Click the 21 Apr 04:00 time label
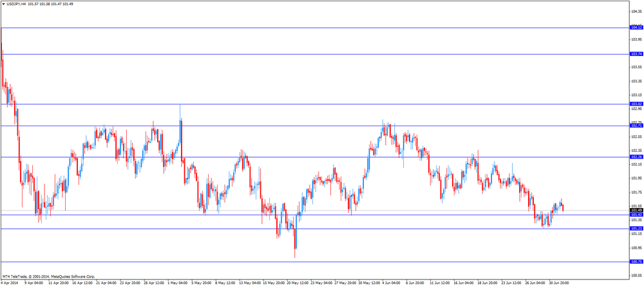 (107, 283)
